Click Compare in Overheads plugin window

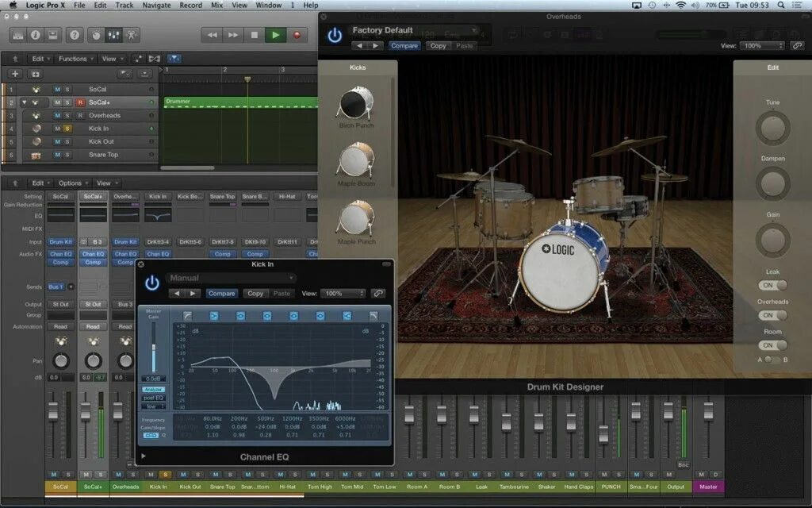[404, 45]
